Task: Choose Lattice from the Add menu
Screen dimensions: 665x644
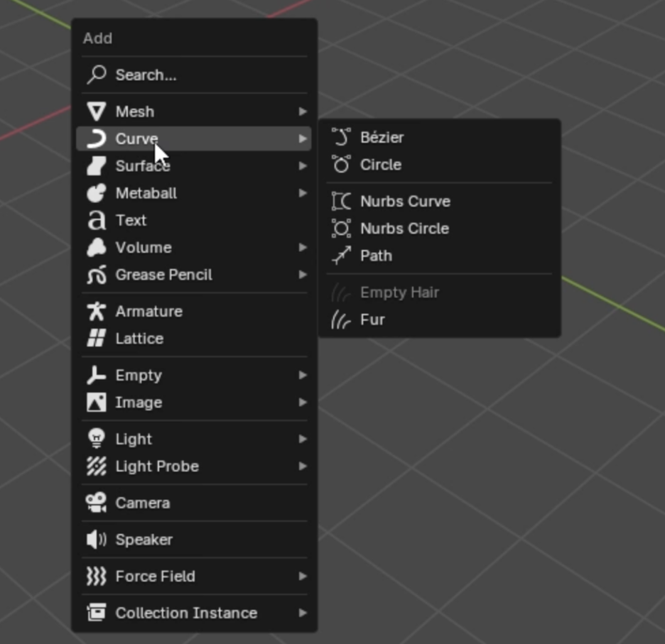Action: [194, 339]
